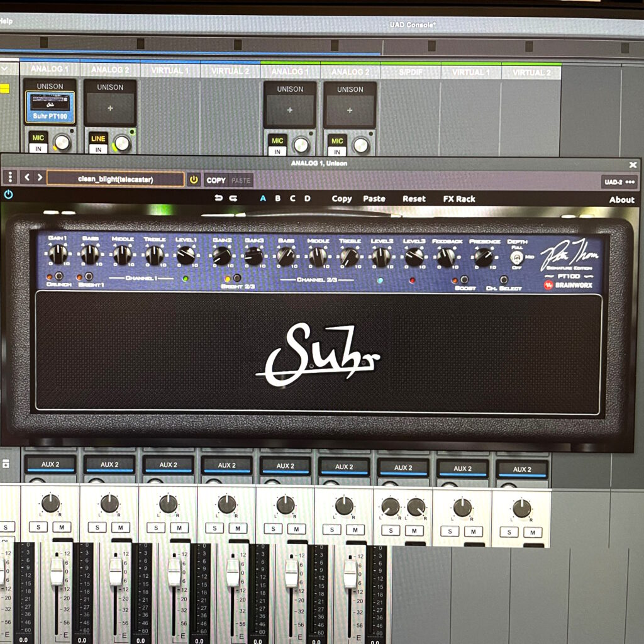
Task: Open the three-dot plugin options menu
Action: point(9,178)
